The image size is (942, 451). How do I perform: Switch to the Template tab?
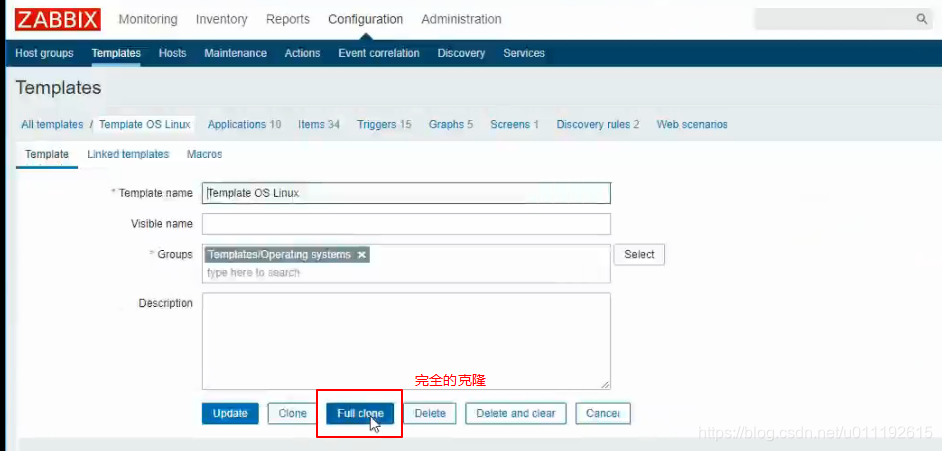pyautogui.click(x=47, y=154)
